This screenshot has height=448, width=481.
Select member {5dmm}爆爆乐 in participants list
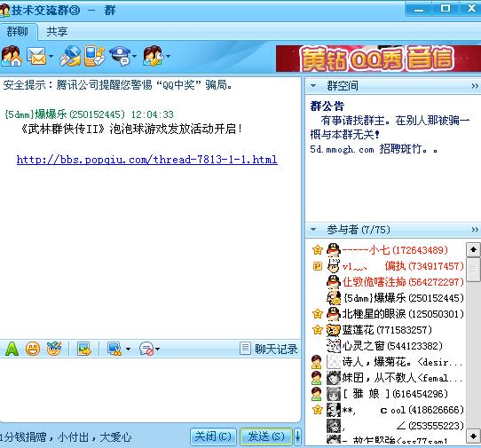pyautogui.click(x=403, y=298)
